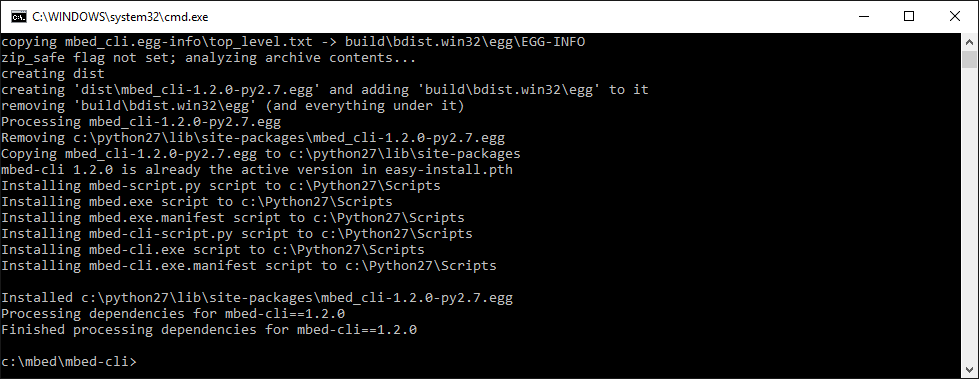Click the scrollbar up arrow
Image resolution: width=979 pixels, height=379 pixels.
click(970, 42)
